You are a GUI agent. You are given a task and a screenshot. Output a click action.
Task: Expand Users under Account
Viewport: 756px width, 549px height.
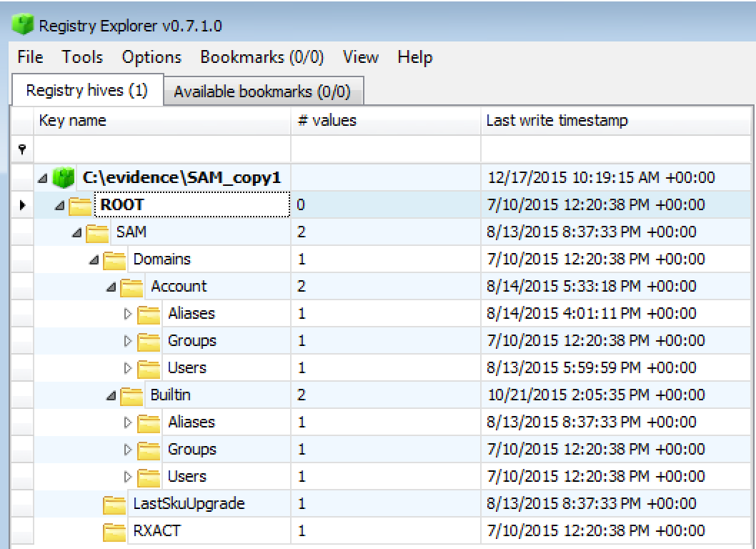(128, 368)
